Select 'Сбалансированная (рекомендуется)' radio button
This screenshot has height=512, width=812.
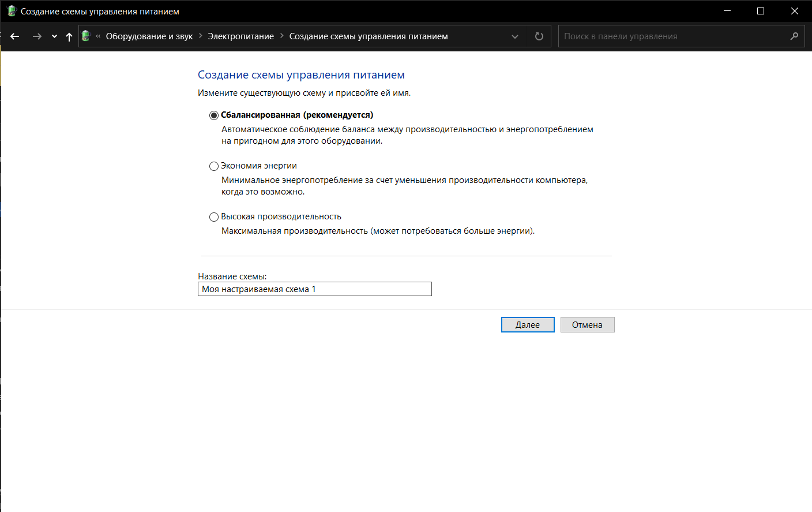tap(214, 115)
